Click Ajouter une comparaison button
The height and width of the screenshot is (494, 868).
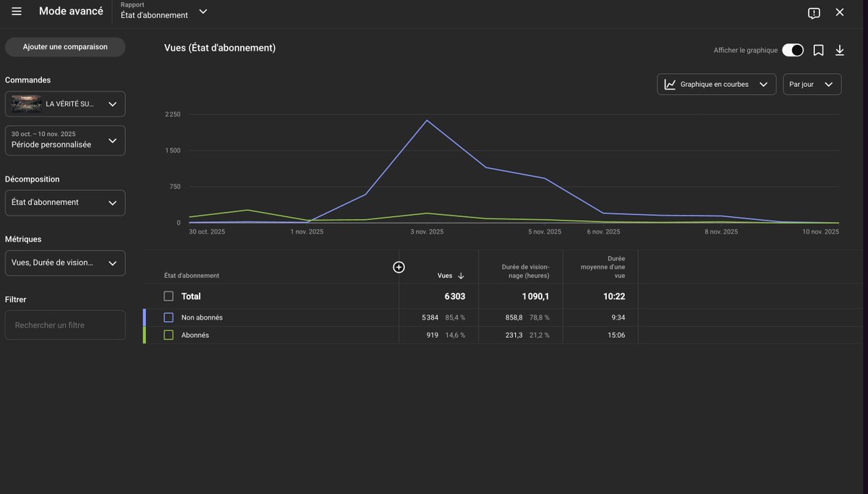pyautogui.click(x=65, y=47)
